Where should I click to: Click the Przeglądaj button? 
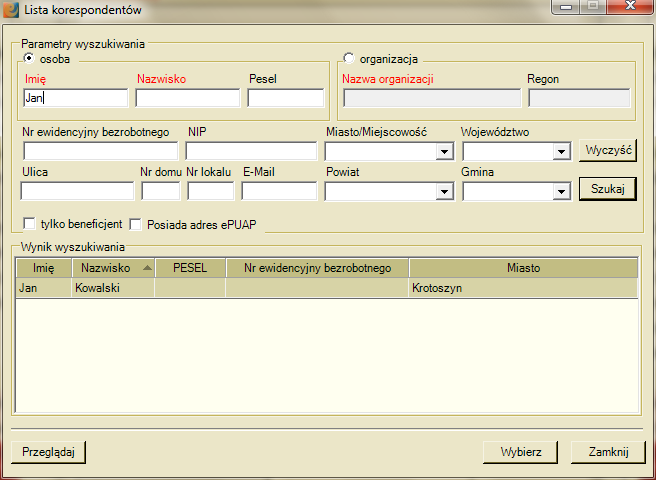pos(49,452)
